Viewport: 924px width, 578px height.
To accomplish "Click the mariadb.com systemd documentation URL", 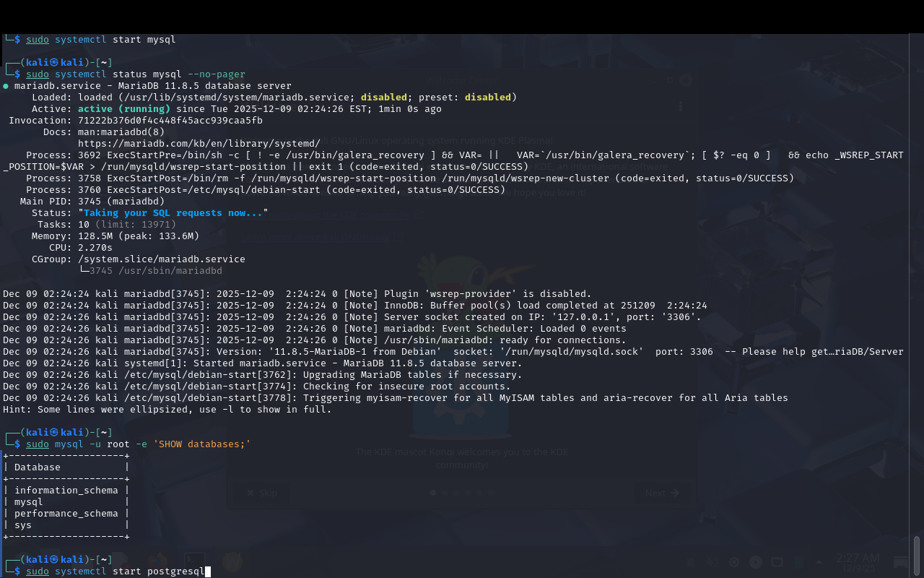I will 199,143.
